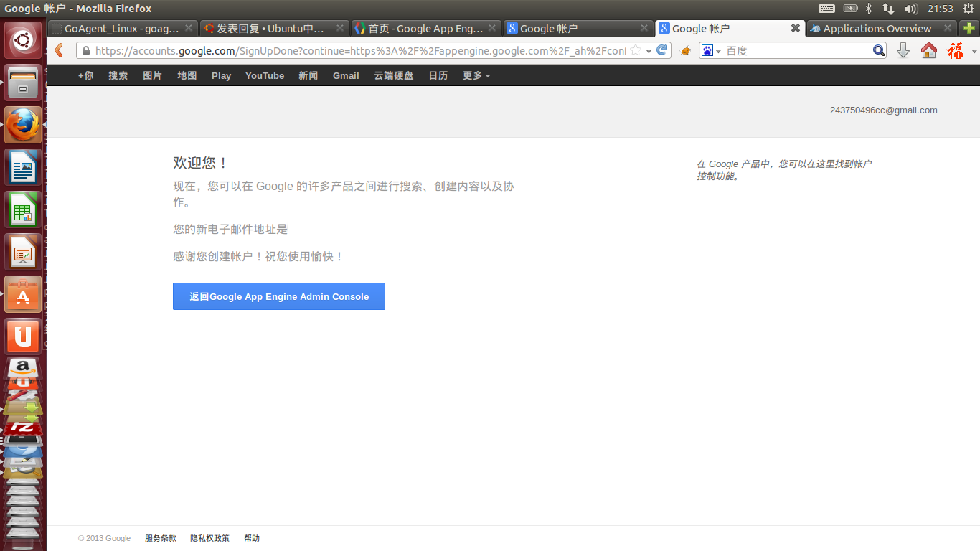This screenshot has height=551, width=980.
Task: Switch to 首页 Google App Engine tab
Action: click(x=426, y=28)
